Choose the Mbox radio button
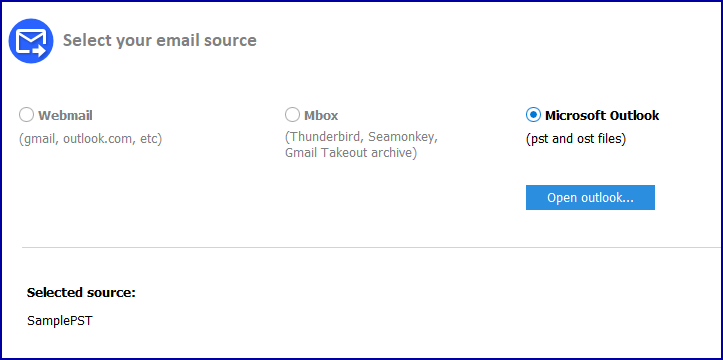This screenshot has height=360, width=723. click(x=292, y=115)
